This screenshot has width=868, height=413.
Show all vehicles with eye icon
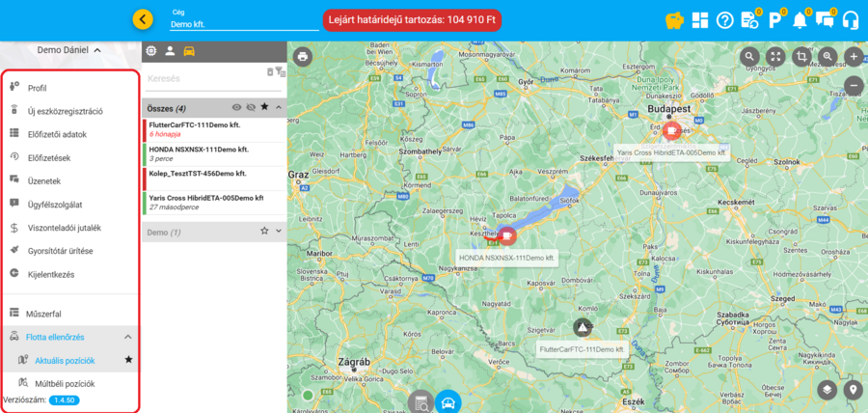236,107
